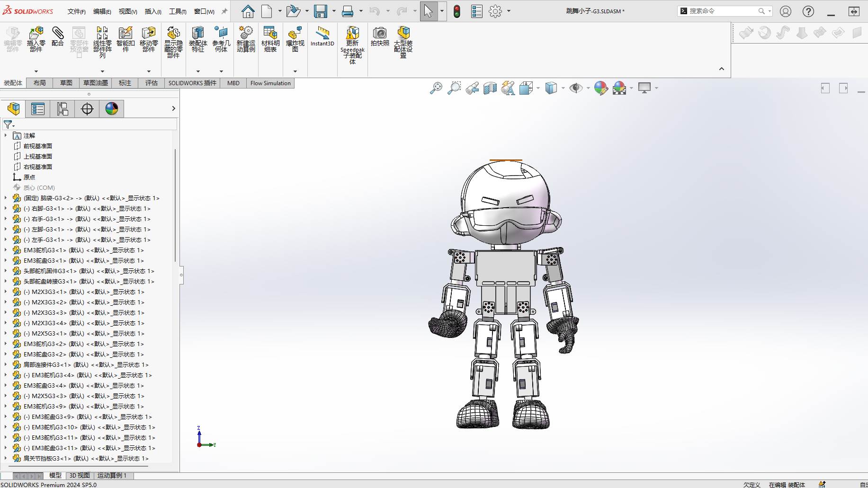This screenshot has height=488, width=868.
Task: Expand the 注解 annotations tree node
Action: coord(6,135)
